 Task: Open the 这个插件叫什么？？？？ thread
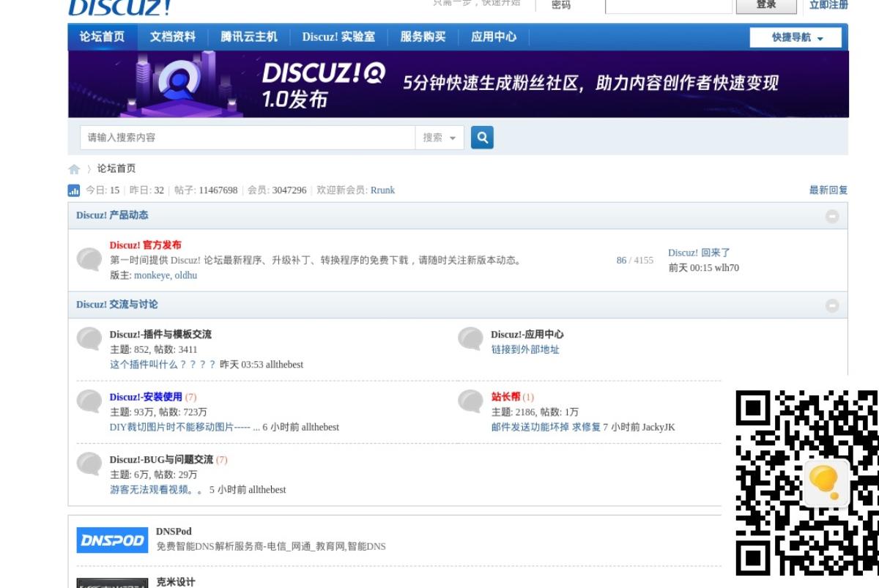[163, 365]
